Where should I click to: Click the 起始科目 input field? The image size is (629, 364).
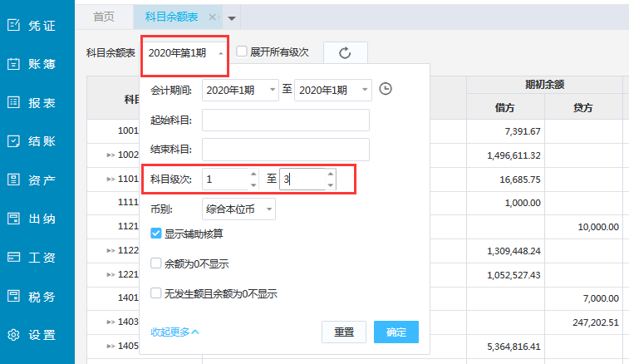click(285, 121)
